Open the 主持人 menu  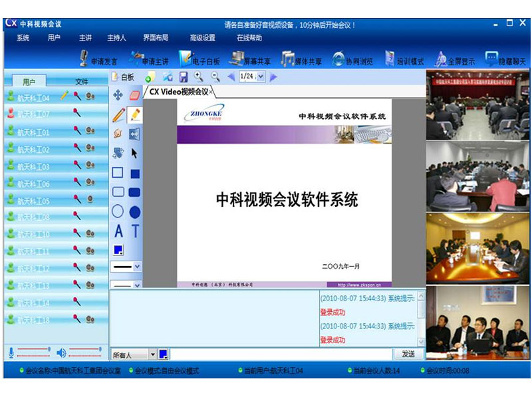point(117,38)
